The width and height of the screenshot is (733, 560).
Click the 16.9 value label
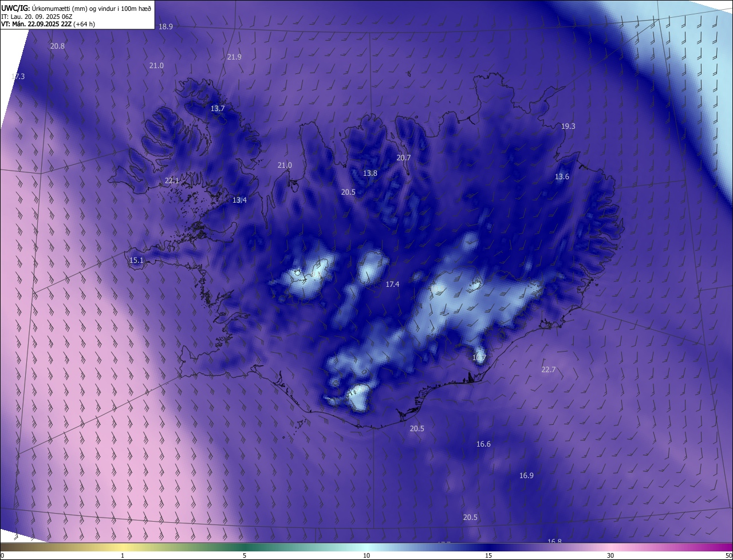(526, 475)
